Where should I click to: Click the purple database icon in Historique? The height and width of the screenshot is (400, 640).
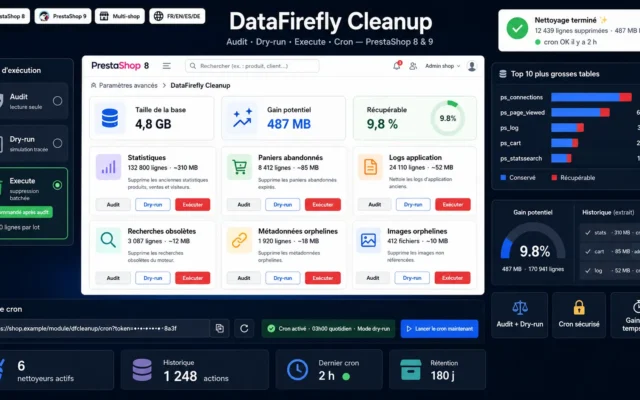[142, 370]
